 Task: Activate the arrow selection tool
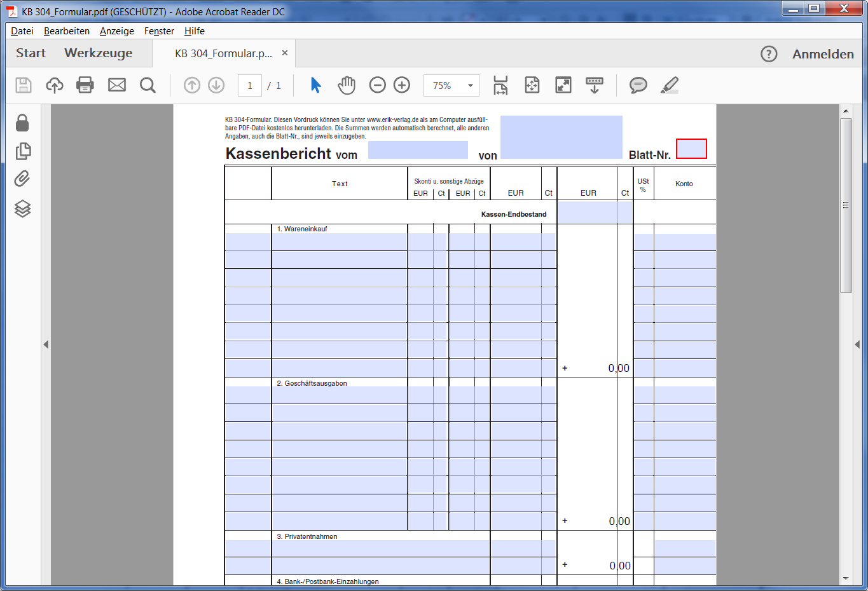click(x=316, y=85)
